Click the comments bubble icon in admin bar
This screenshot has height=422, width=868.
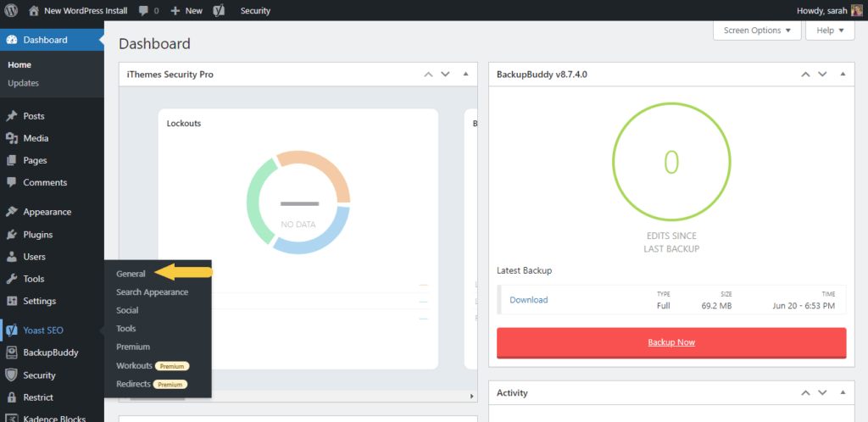pyautogui.click(x=143, y=10)
